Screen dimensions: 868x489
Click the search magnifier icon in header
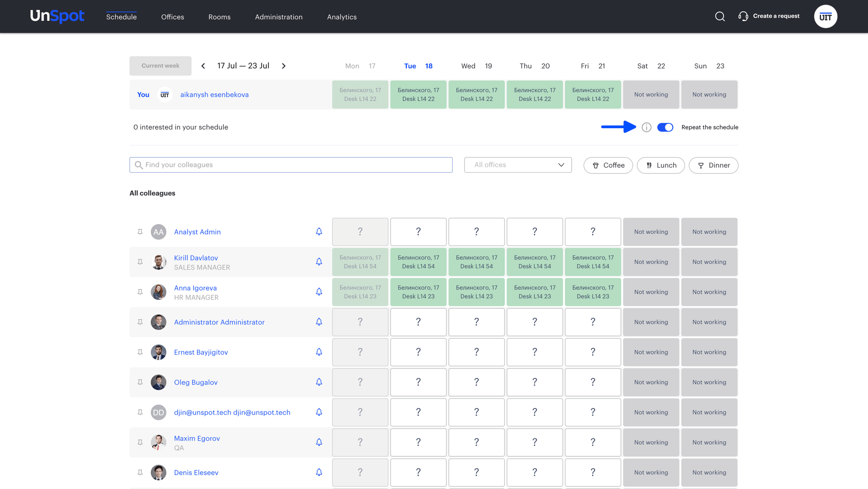[x=720, y=17]
